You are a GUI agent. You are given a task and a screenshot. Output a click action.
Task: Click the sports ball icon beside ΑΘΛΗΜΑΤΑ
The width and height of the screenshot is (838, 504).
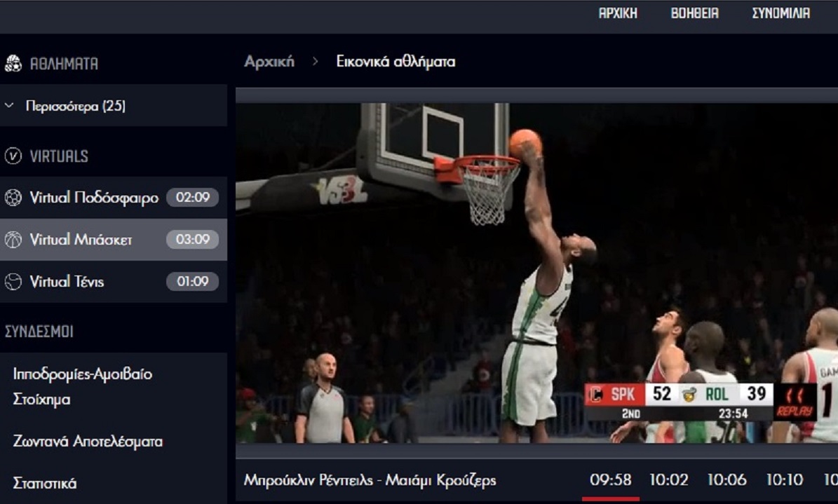[13, 64]
